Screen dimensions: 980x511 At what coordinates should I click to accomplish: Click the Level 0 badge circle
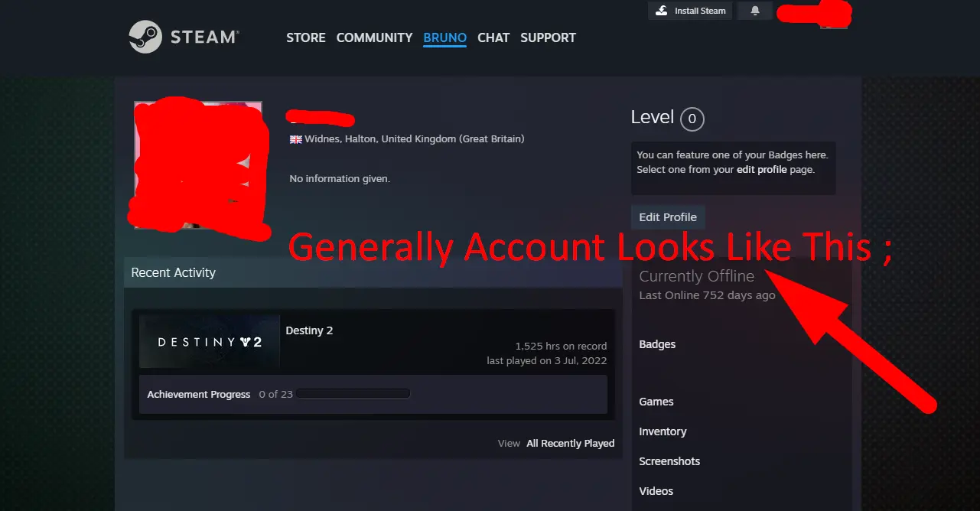[x=692, y=119]
